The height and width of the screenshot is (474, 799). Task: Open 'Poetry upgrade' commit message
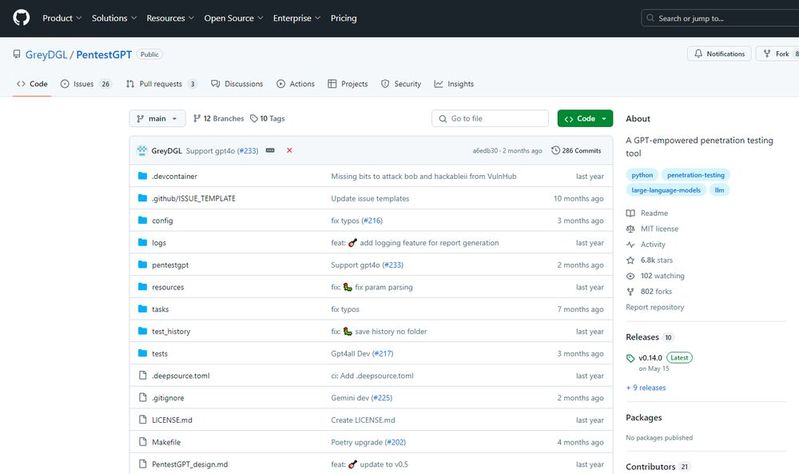pyautogui.click(x=357, y=442)
